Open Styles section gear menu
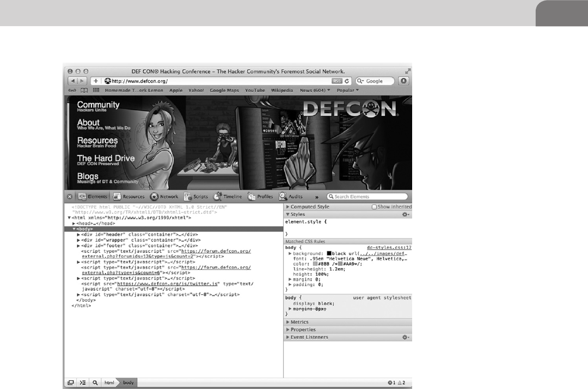The image size is (588, 389). [x=406, y=215]
